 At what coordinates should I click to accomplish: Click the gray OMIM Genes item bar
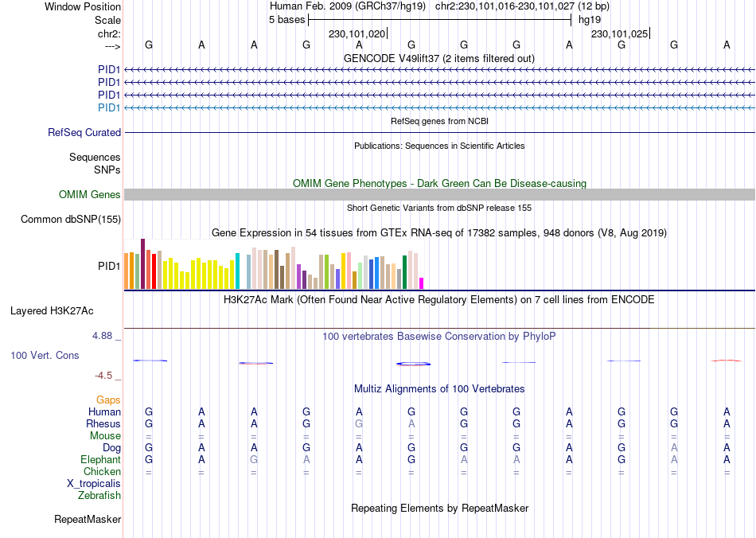tap(439, 194)
